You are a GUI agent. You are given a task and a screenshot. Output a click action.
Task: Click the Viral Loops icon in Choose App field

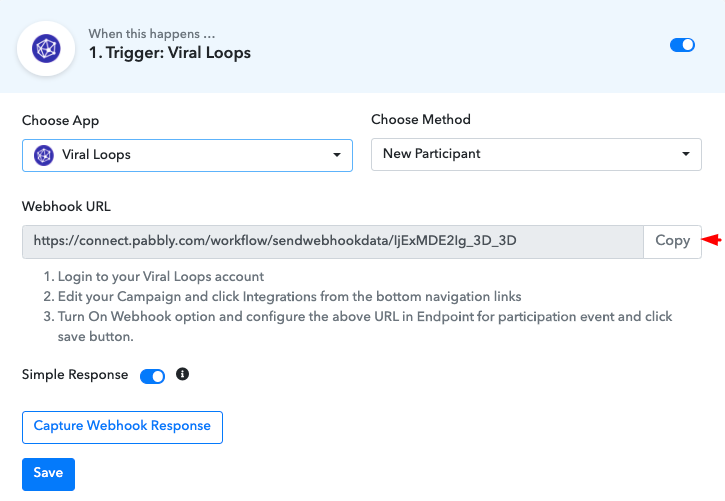[x=44, y=155]
